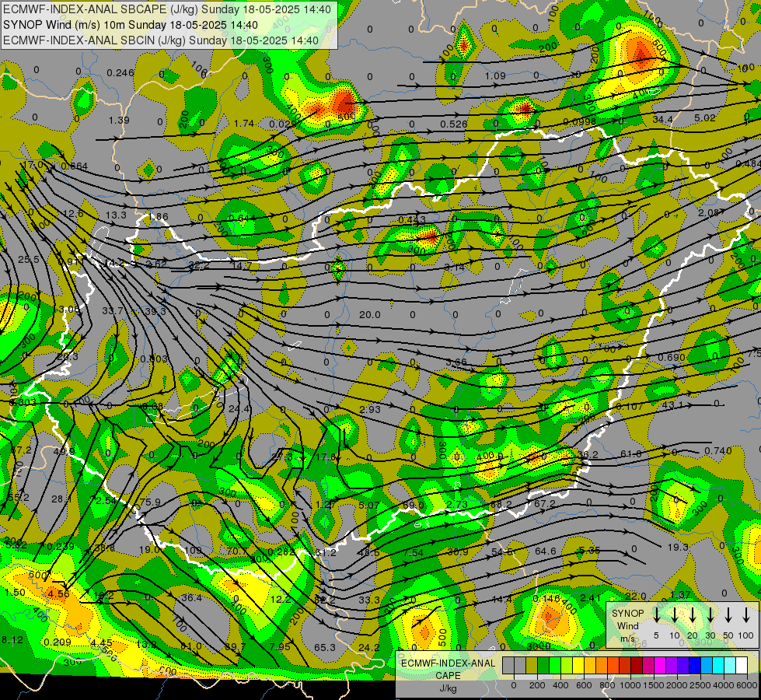Click the 0.690 value on the map
This screenshot has height=700, width=761.
point(672,358)
